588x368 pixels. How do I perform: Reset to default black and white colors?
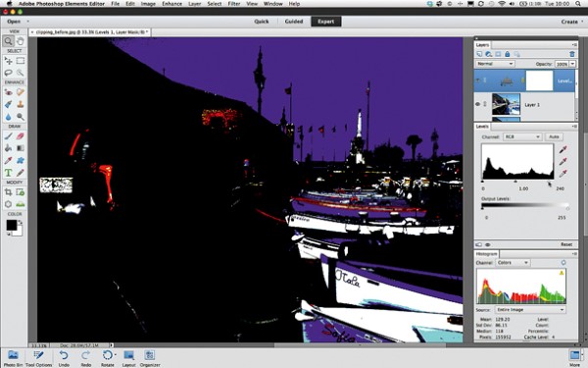(x=8, y=235)
